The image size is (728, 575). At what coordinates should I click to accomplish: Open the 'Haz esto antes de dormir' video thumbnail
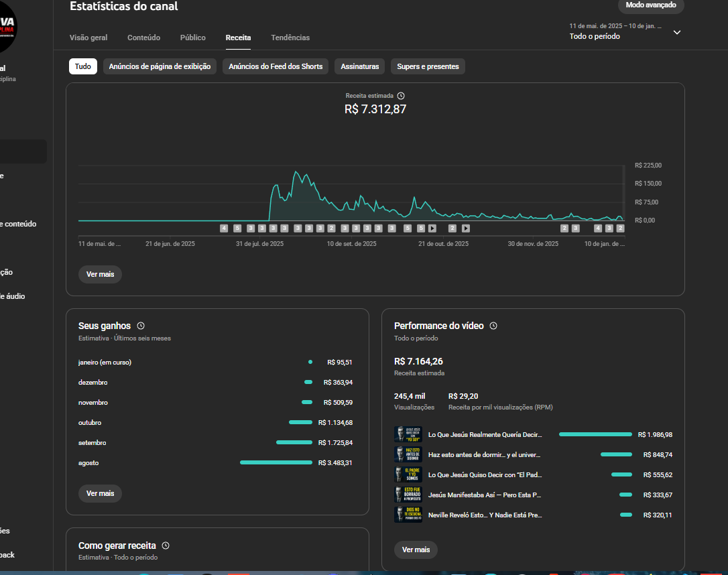pyautogui.click(x=408, y=454)
